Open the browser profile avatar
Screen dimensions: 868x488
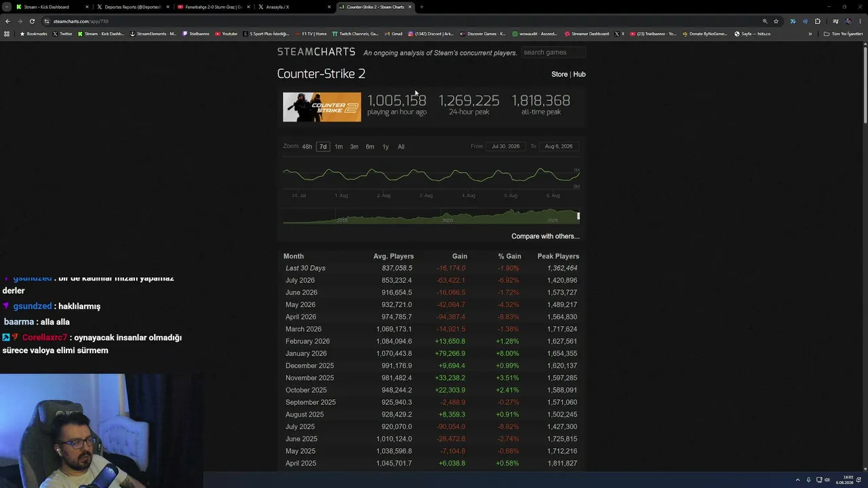click(x=848, y=21)
